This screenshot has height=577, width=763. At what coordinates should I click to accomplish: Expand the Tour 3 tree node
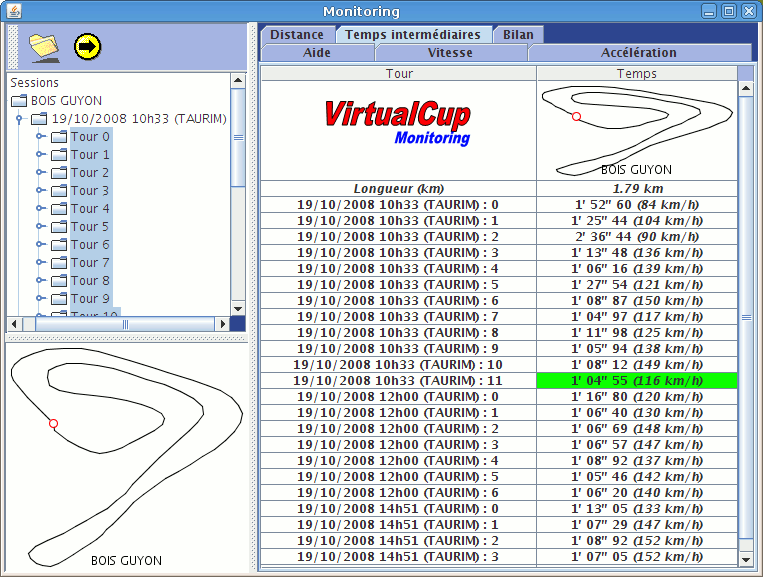pos(41,191)
